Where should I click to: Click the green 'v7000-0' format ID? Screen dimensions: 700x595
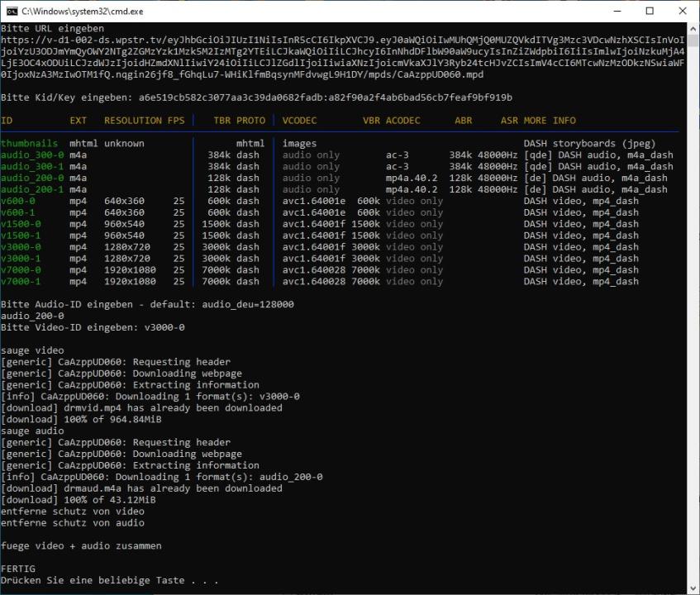click(x=21, y=270)
